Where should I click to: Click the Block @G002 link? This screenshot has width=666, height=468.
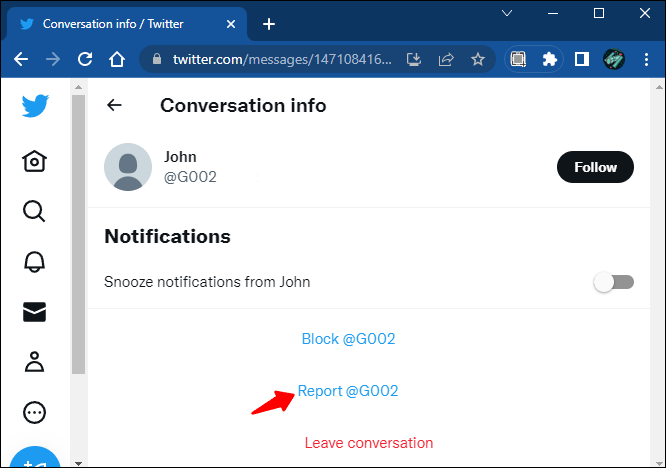[348, 339]
